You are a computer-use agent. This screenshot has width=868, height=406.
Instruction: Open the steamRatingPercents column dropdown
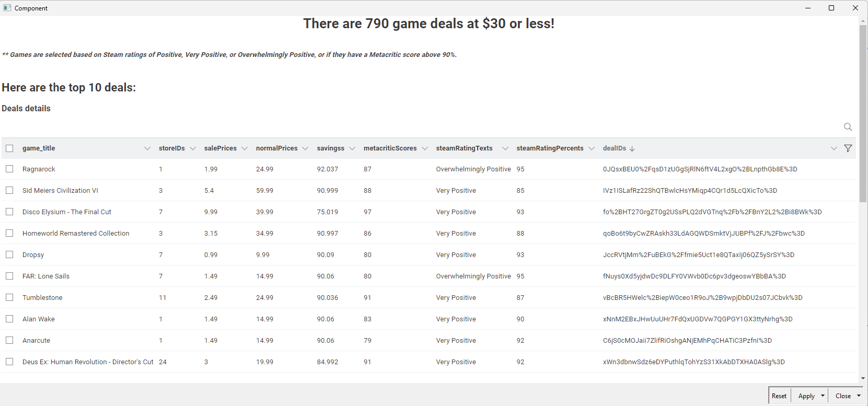[592, 148]
